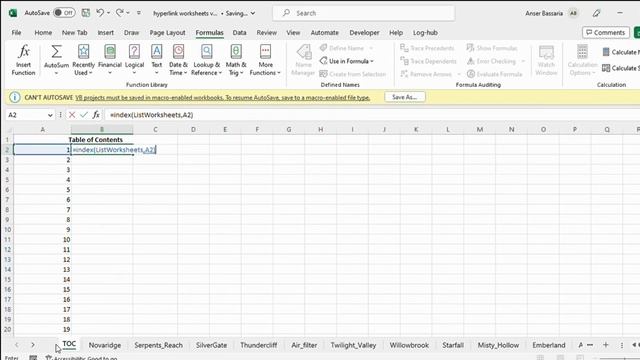
Task: Select column D header
Action: pos(193,129)
